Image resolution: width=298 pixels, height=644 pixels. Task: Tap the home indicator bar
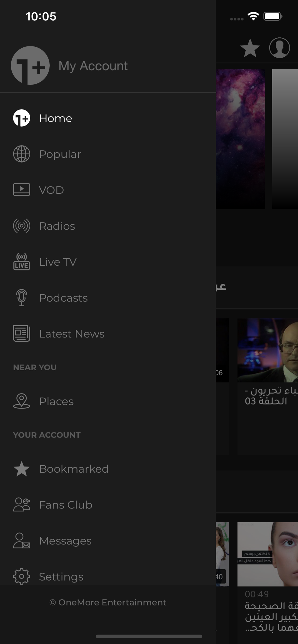pos(149,636)
